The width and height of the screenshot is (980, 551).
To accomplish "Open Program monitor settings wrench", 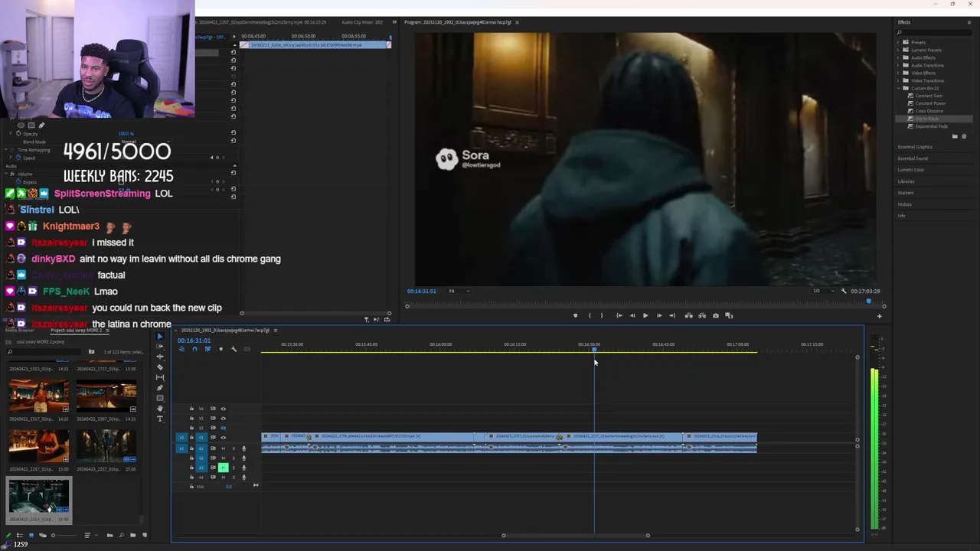I will tap(844, 291).
